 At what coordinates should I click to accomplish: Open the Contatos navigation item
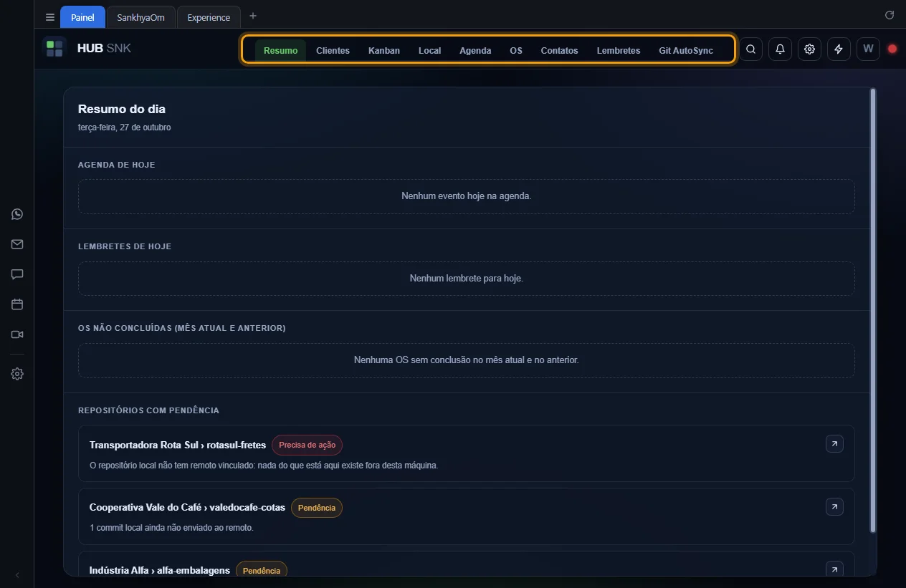(x=559, y=50)
